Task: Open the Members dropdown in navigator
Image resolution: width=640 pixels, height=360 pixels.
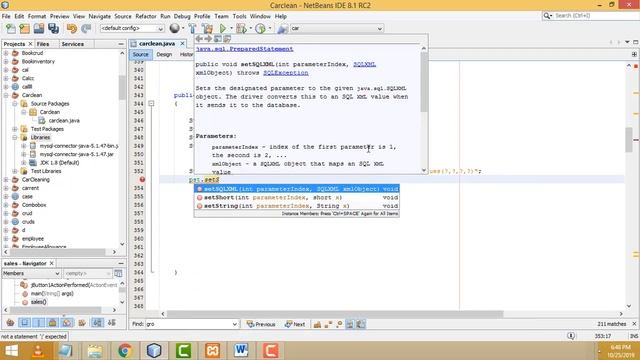Action: [x=31, y=273]
